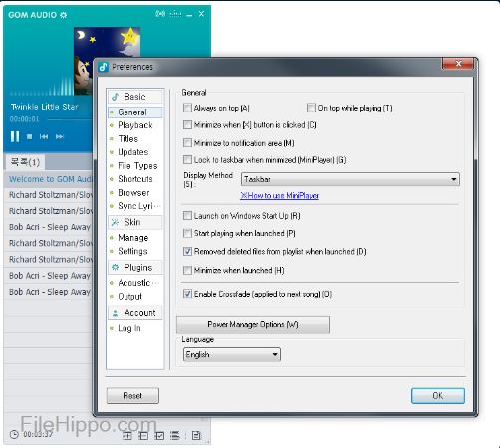
Task: Click Power Manager Options (W) button
Action: click(x=253, y=324)
